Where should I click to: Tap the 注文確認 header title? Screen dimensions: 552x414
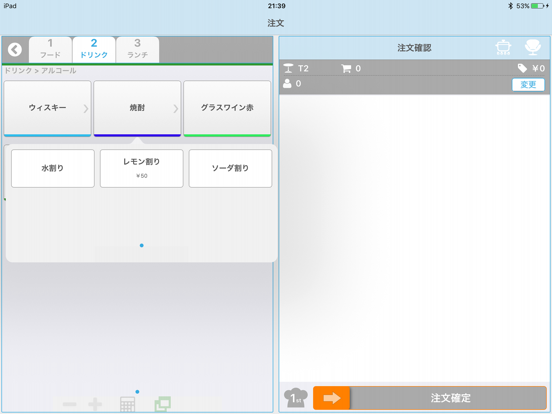coord(414,48)
